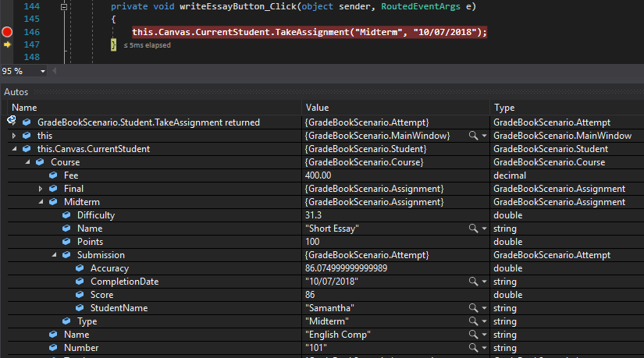The height and width of the screenshot is (358, 644).
Task: Collapse this.Canvas.CurrentStudent node
Action: tap(14, 149)
